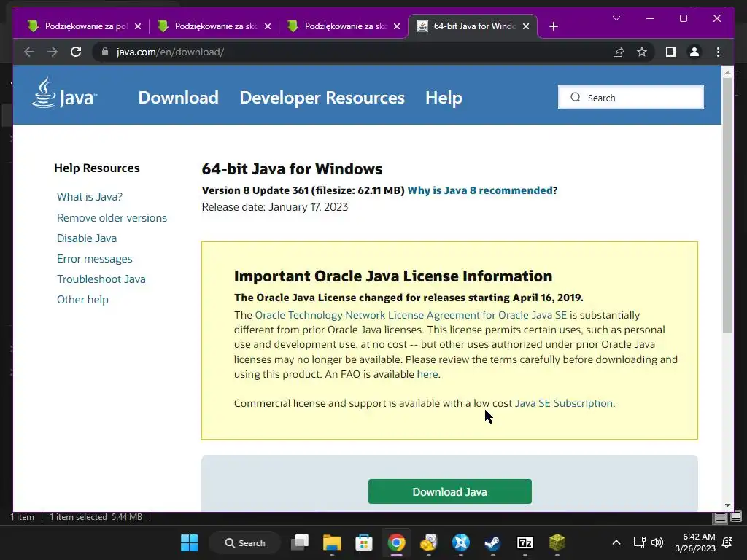The width and height of the screenshot is (747, 560).
Task: Open the Other help link
Action: [x=82, y=300]
